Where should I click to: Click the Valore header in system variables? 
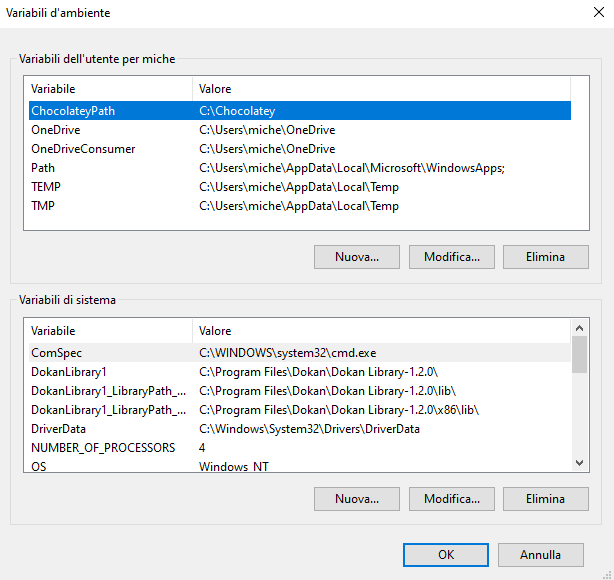381,331
